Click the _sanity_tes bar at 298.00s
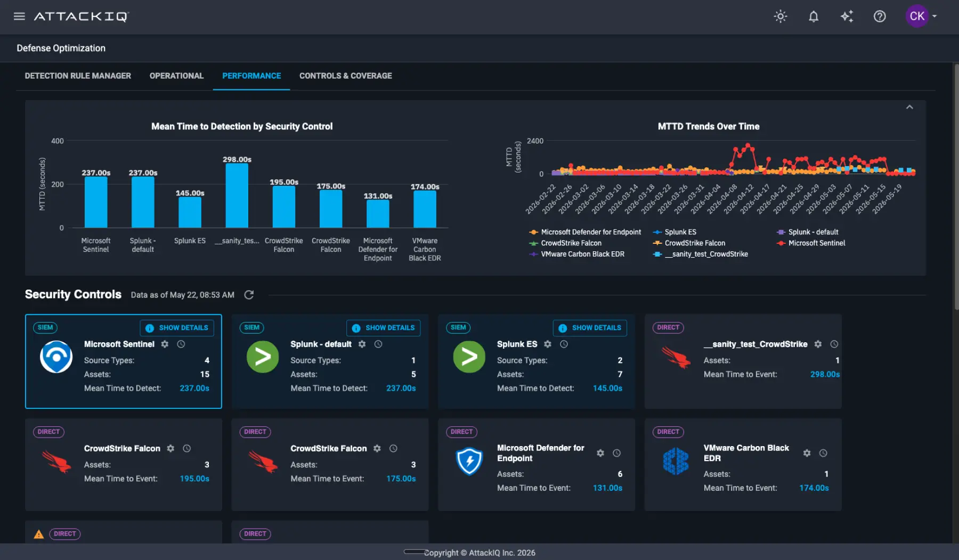The height and width of the screenshot is (560, 959). coord(237,195)
